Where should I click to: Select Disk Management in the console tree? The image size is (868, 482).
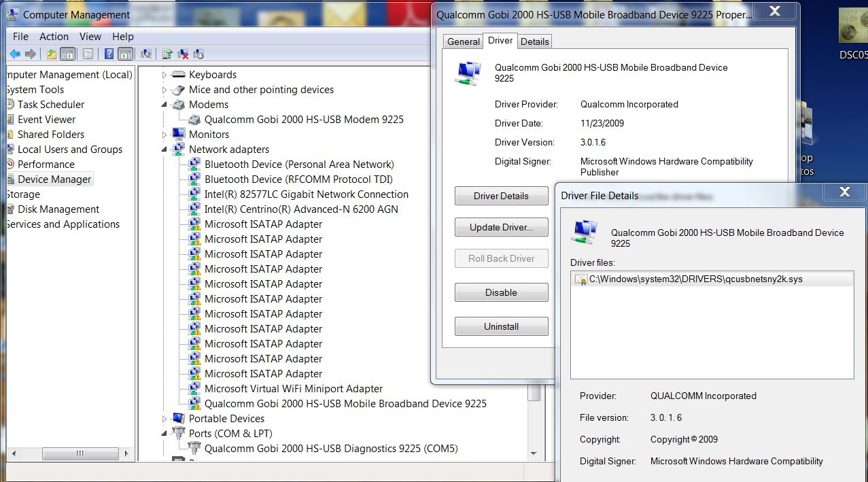coord(58,209)
